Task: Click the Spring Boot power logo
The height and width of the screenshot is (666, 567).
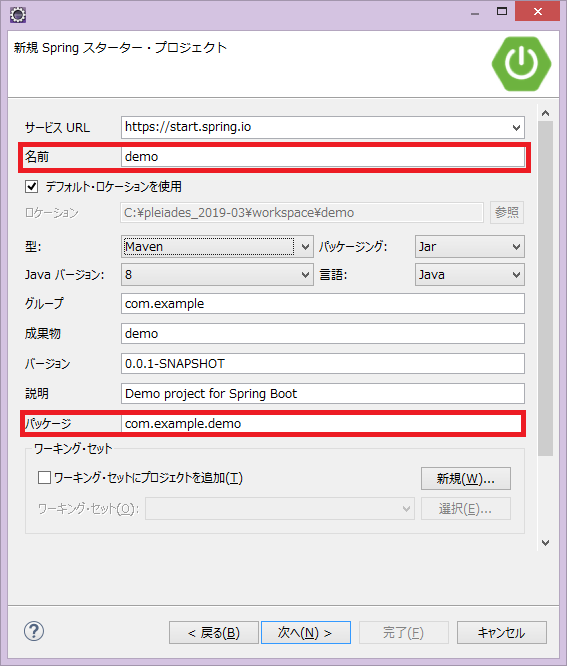Action: [521, 64]
